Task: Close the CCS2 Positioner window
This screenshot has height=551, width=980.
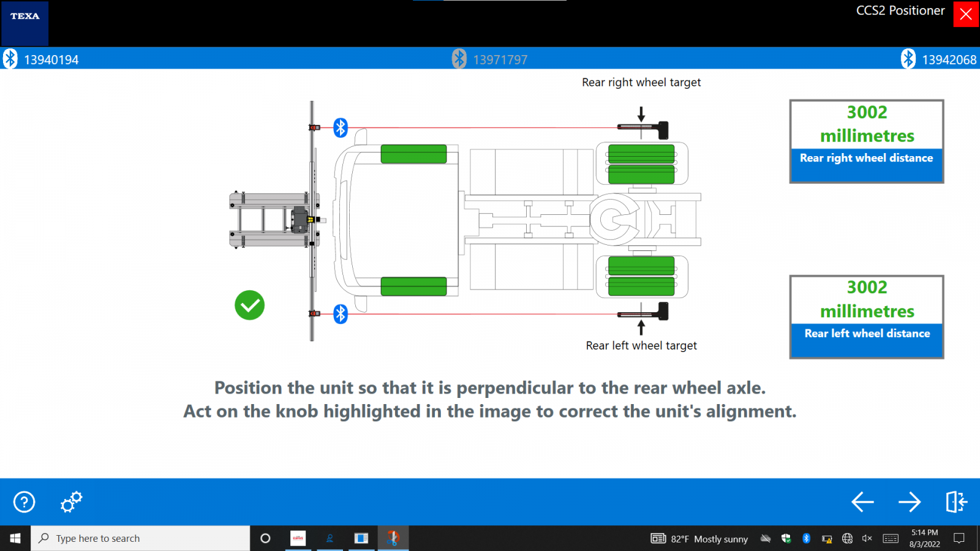Action: (966, 14)
